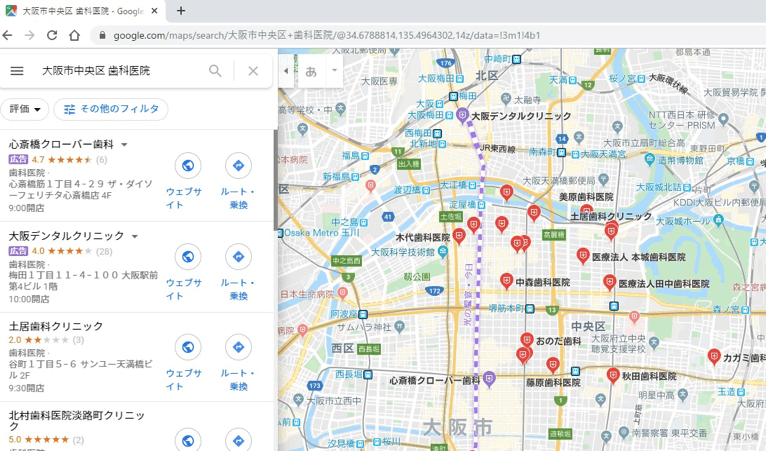Click the 秋田歯科医院 map pin
766x451 pixels.
613,375
